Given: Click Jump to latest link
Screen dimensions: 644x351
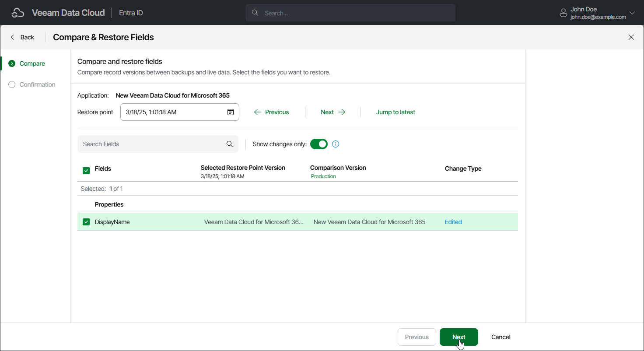Looking at the screenshot, I should click(395, 112).
